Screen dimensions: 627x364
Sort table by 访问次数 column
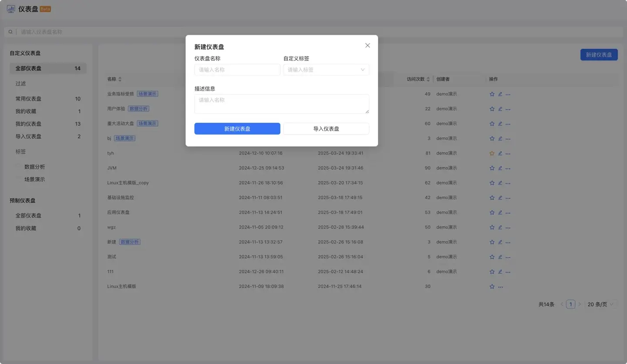[428, 79]
